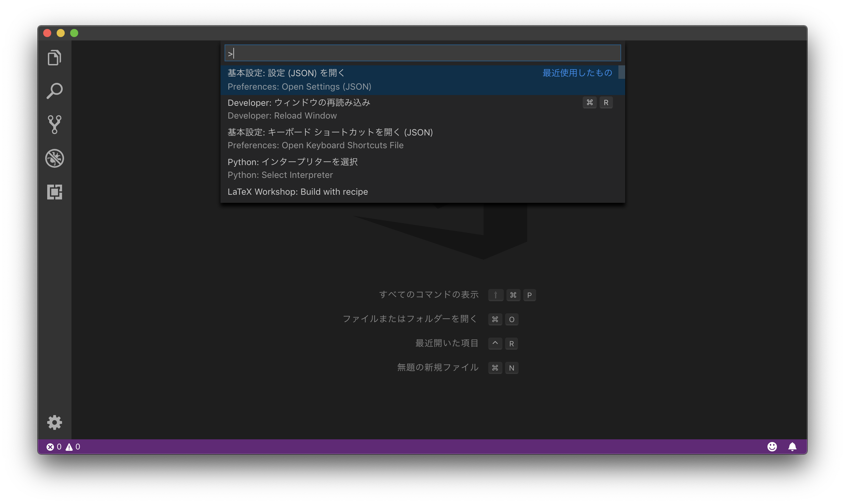Open the Source Control view
845x504 pixels.
click(54, 124)
